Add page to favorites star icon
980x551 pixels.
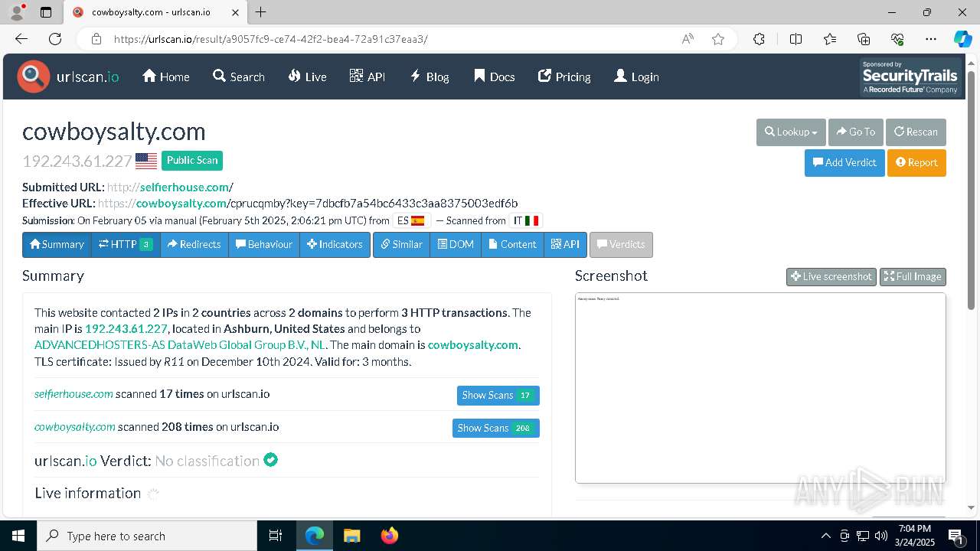(x=718, y=39)
